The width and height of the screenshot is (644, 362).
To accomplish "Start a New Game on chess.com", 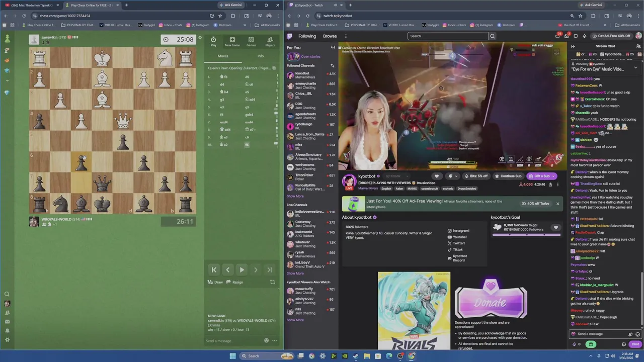I will (x=232, y=42).
